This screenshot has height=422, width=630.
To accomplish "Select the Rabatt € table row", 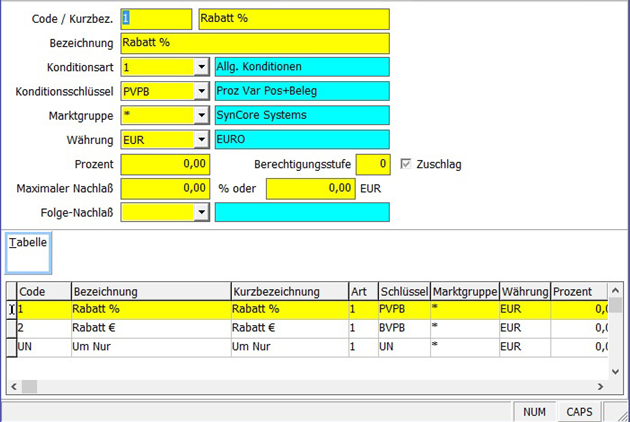I will [x=150, y=328].
